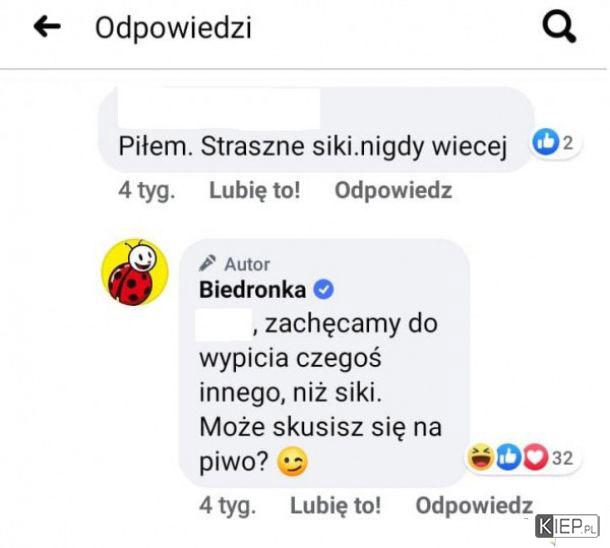Click the pencil icon beside Autor

click(x=207, y=263)
